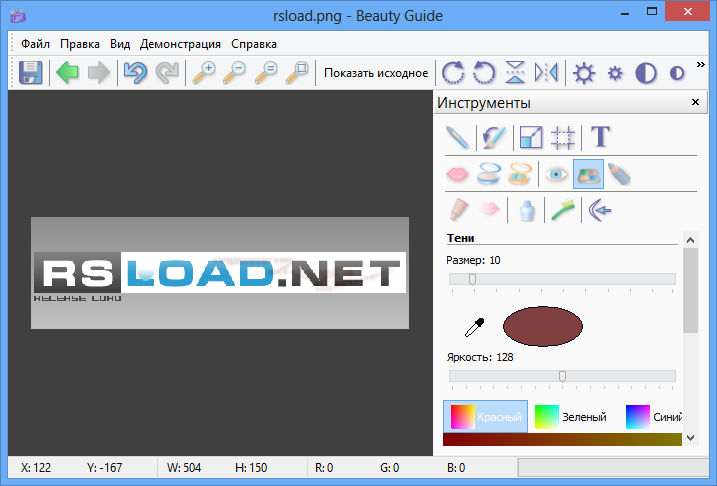Rotate image clockwise
The image size is (717, 486).
(453, 73)
